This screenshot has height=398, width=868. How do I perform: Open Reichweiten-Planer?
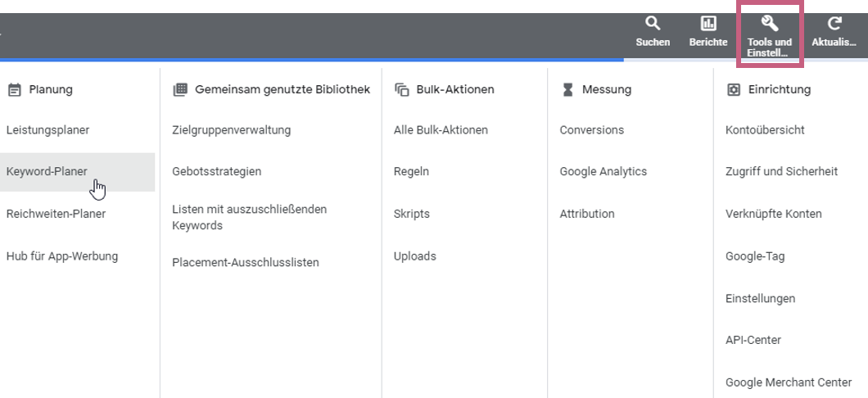click(x=56, y=214)
